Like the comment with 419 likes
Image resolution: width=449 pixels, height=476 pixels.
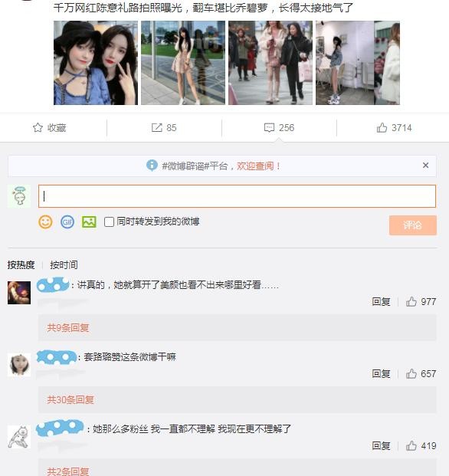pos(411,445)
